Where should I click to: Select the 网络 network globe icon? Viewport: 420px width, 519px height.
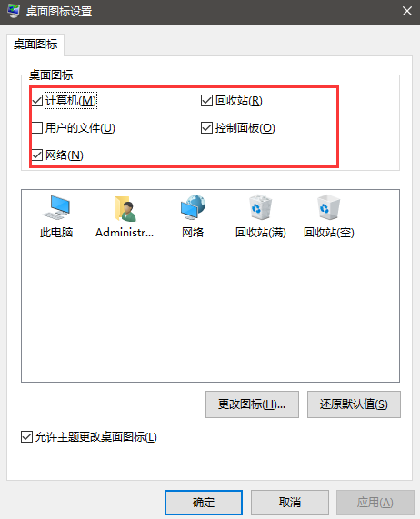193,207
